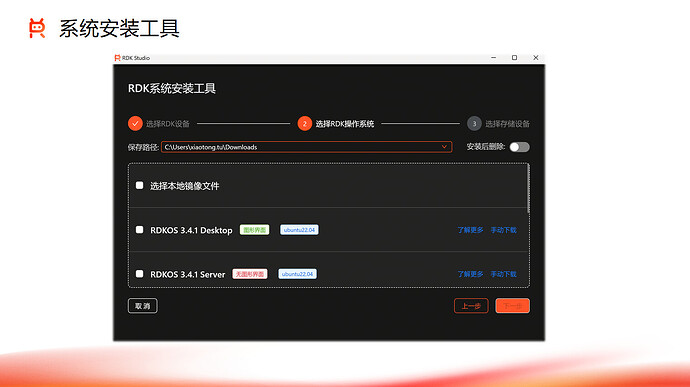Click the 上一步 button
Image resolution: width=690 pixels, height=387 pixels.
pyautogui.click(x=471, y=306)
